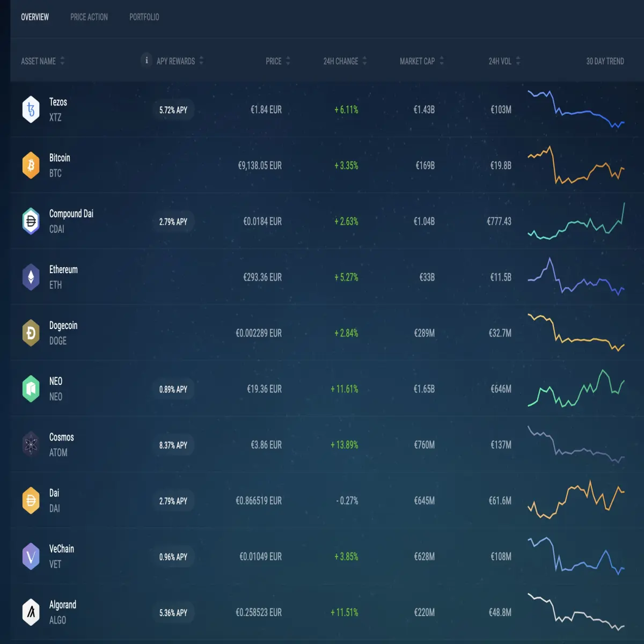Viewport: 644px width, 644px height.
Task: Click the Algorand ALGO coin icon
Action: tap(31, 612)
